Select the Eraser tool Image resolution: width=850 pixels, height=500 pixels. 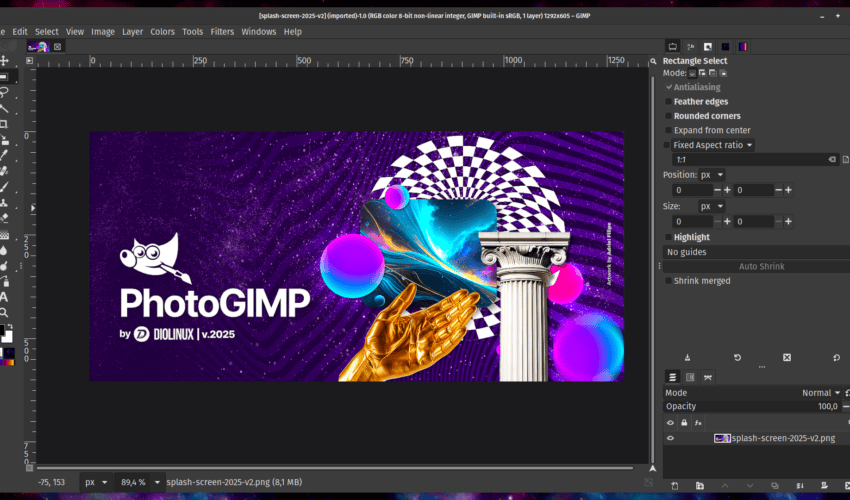point(4,218)
